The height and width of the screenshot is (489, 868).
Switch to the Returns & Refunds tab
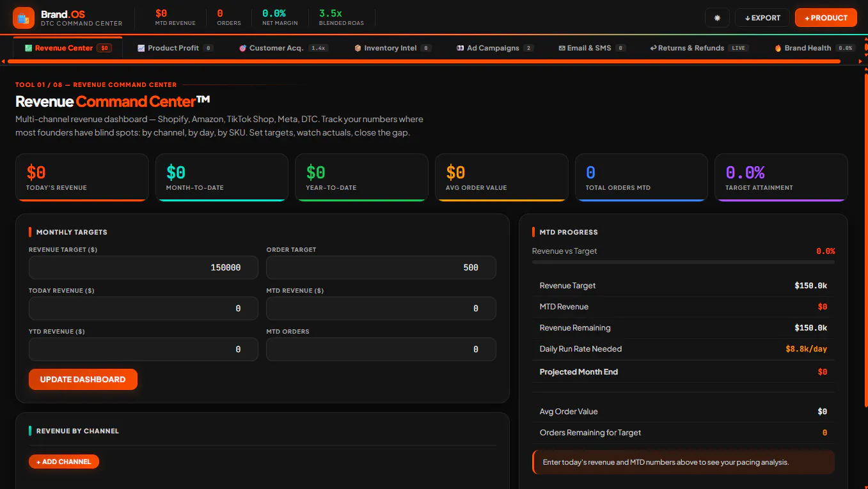(x=698, y=48)
